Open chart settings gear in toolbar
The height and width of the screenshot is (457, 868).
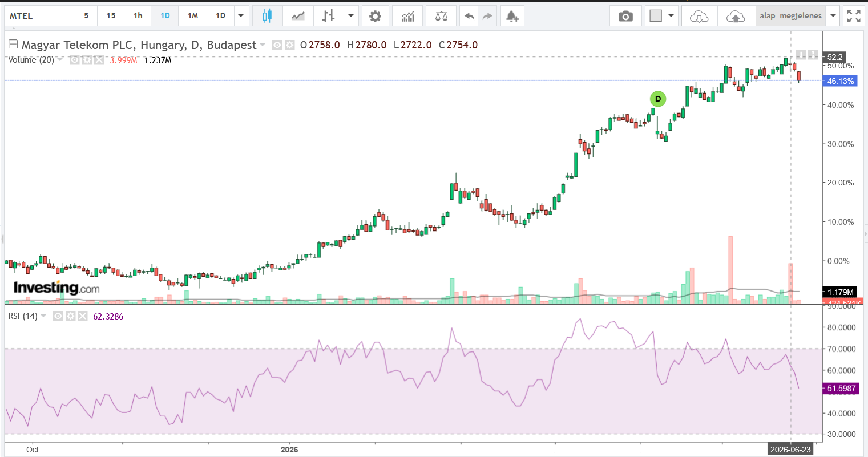(375, 16)
